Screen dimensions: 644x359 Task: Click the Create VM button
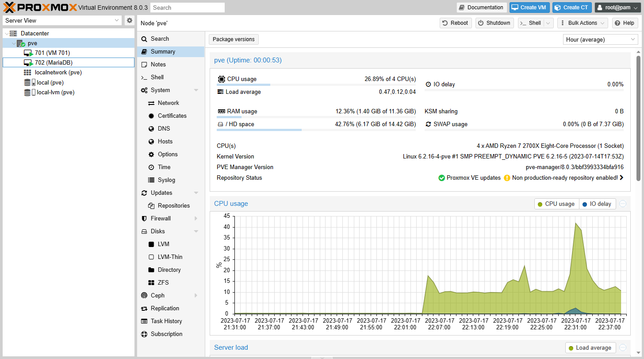pyautogui.click(x=529, y=8)
